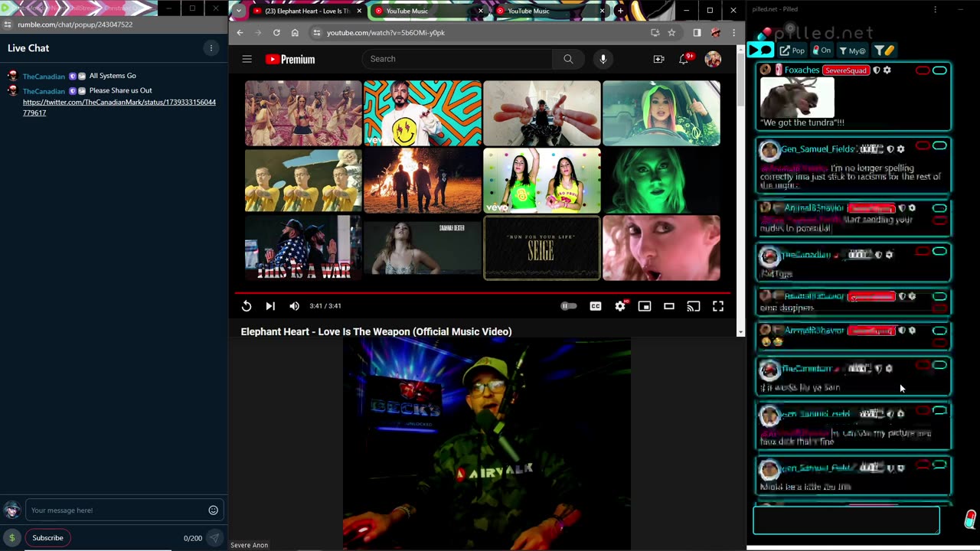The height and width of the screenshot is (551, 980).
Task: Open the TheCanadianMark twitter link
Action: coord(119,107)
